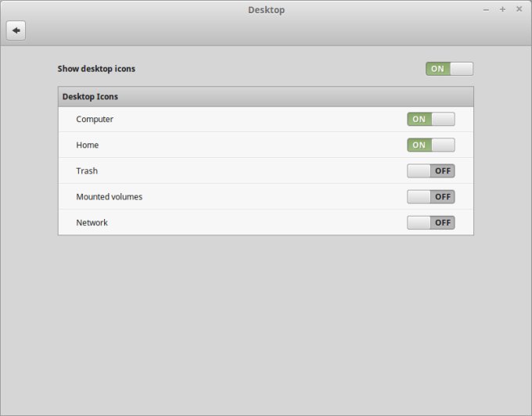Screen dimensions: 532x416
Task: Switch off the Home icon toggle
Action: [430, 145]
